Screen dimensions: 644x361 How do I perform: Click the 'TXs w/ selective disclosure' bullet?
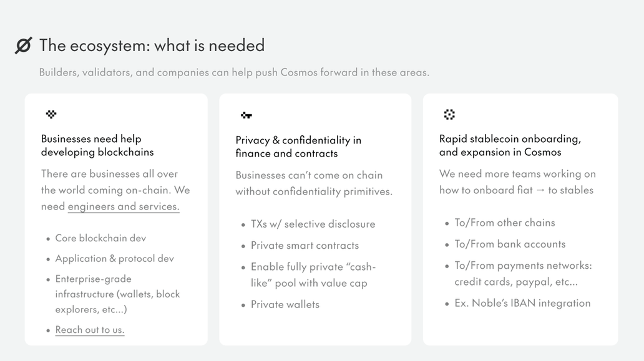point(313,224)
